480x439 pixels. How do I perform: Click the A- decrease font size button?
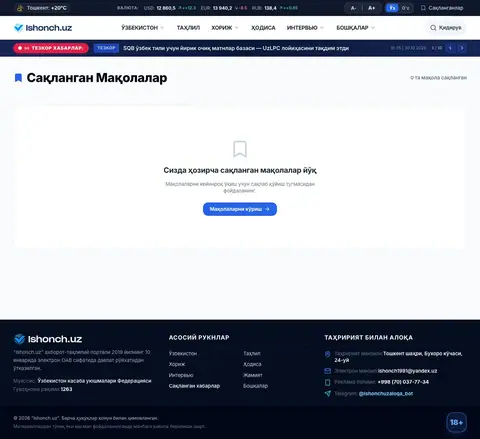(x=353, y=8)
